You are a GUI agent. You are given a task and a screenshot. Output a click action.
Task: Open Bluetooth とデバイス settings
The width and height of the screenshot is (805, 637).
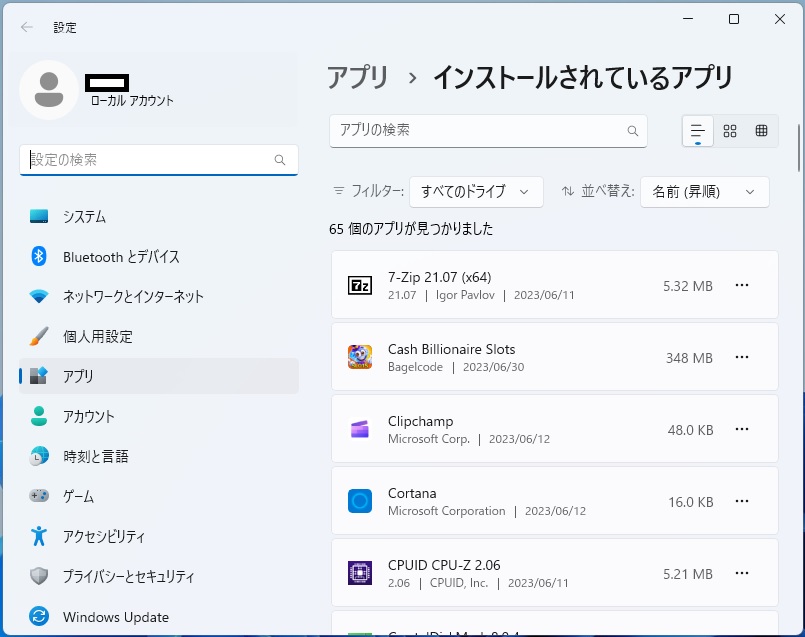pyautogui.click(x=159, y=256)
